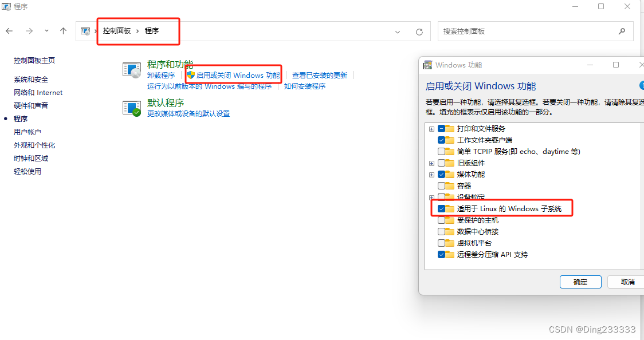Expand the 旧版组件 tree node

(x=431, y=163)
